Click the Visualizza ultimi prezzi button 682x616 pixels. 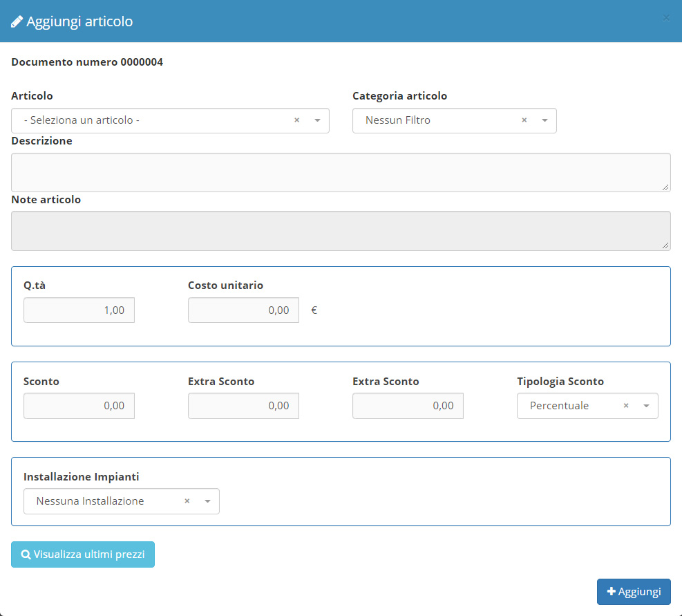[x=83, y=554]
